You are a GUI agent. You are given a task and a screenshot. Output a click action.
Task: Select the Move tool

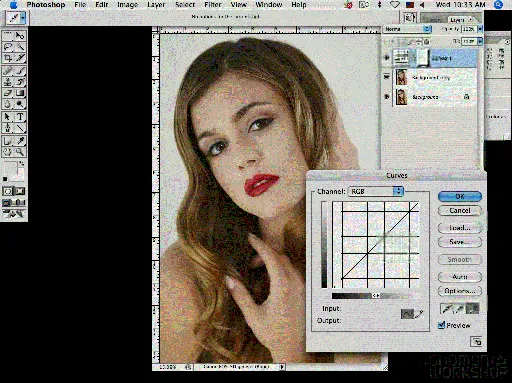(x=20, y=35)
